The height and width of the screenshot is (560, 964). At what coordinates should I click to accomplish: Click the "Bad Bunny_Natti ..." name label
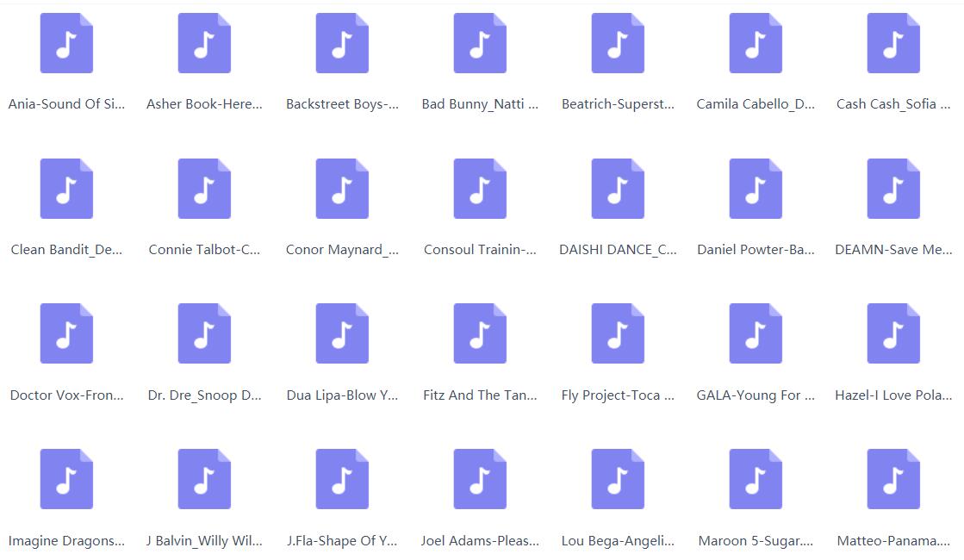(x=480, y=104)
